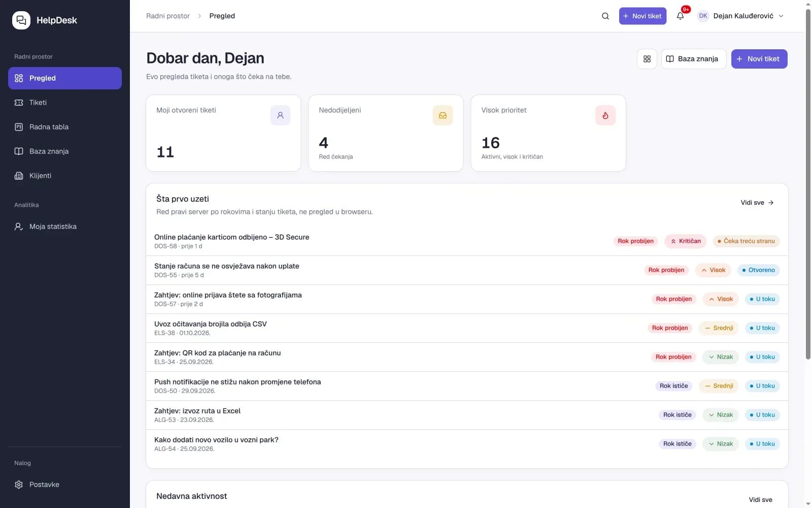Open Baza znanja in sidebar

[x=65, y=151]
